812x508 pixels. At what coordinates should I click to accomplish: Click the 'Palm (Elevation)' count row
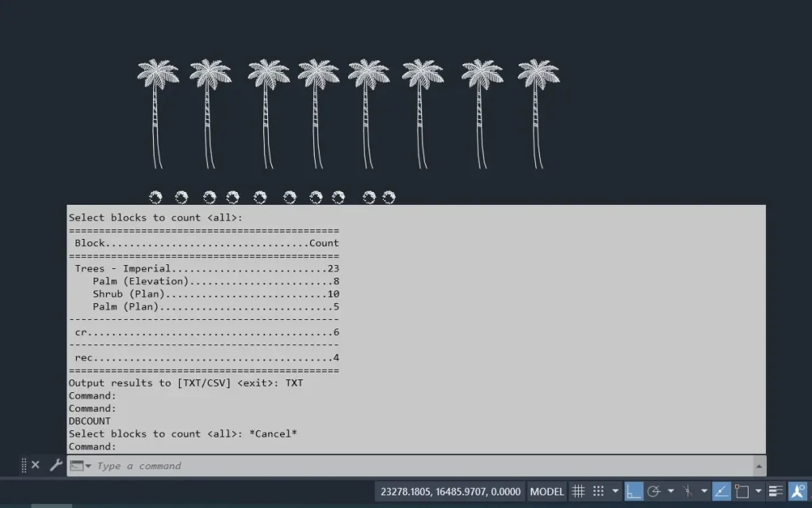(x=216, y=281)
